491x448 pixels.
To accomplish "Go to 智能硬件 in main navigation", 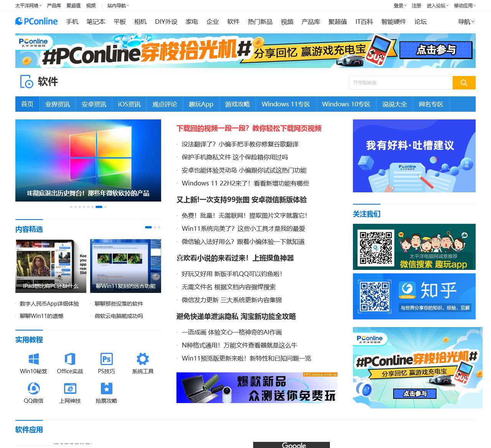I will point(394,21).
